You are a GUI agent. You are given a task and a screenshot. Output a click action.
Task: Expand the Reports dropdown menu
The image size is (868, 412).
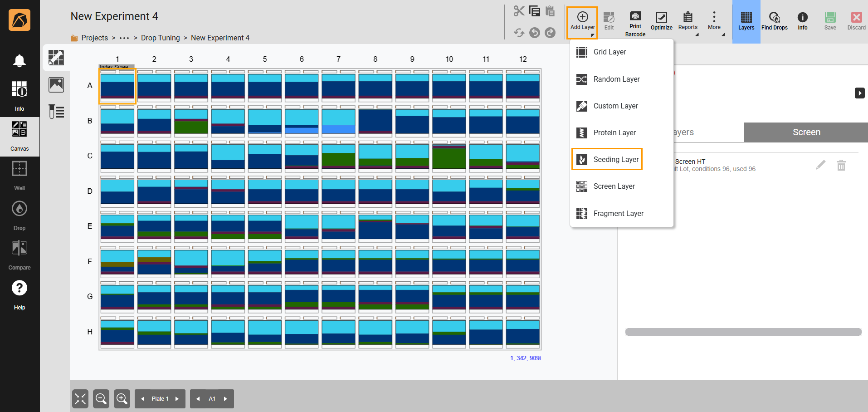click(x=688, y=21)
